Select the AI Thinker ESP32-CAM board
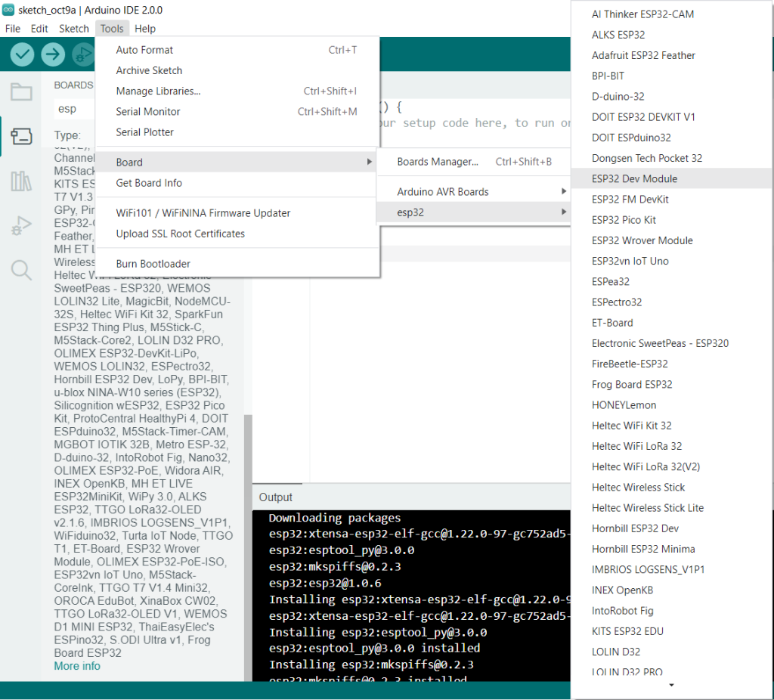The width and height of the screenshot is (774, 700). coord(671,14)
